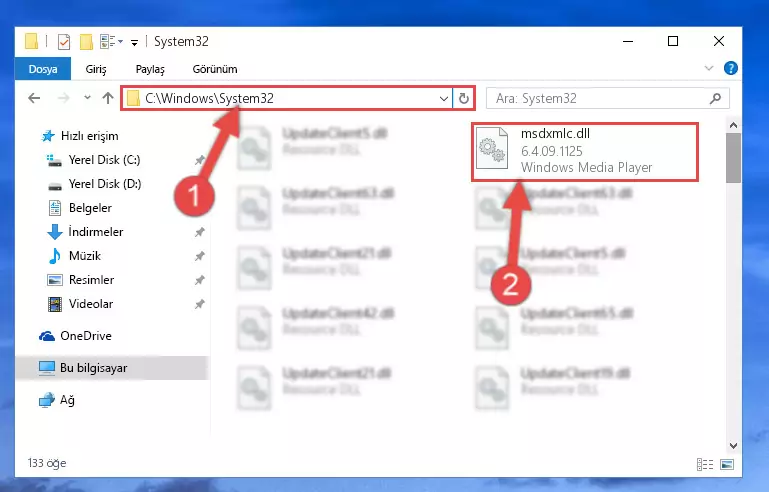Switch to large icons view in status bar
This screenshot has height=492, width=769.
coord(727,464)
